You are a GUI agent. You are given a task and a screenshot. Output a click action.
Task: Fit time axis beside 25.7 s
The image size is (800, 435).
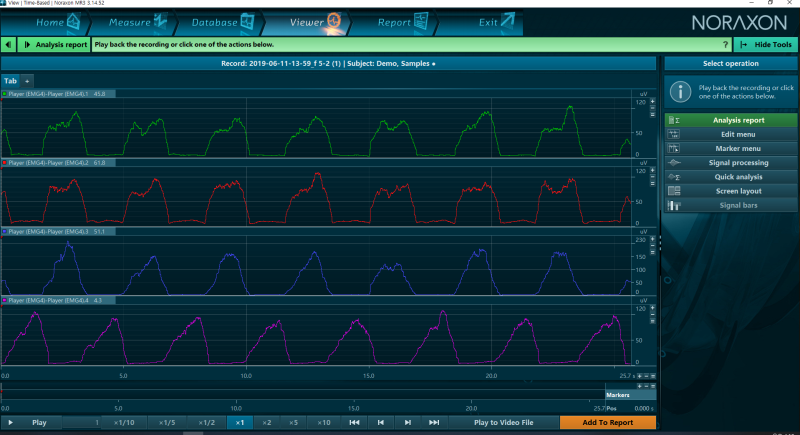tap(653, 376)
